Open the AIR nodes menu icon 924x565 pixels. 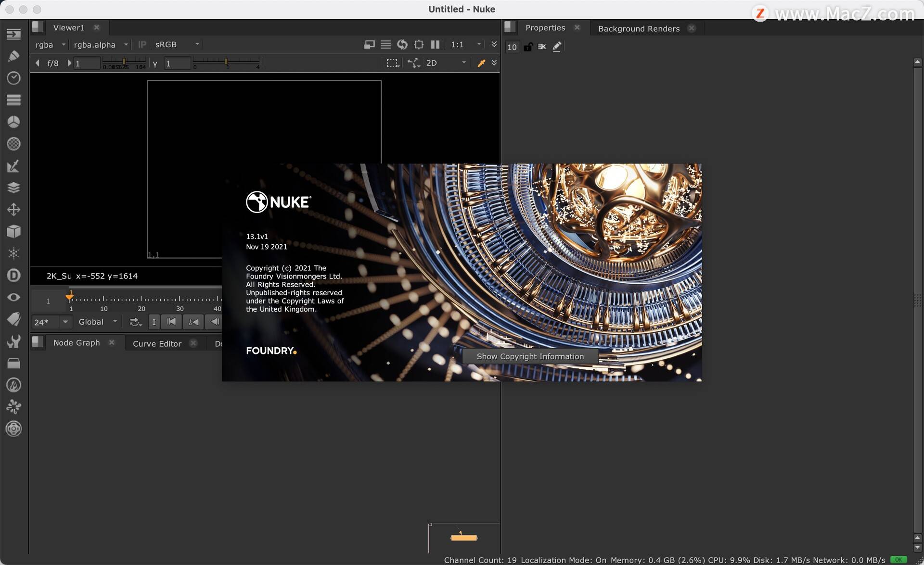pos(13,407)
